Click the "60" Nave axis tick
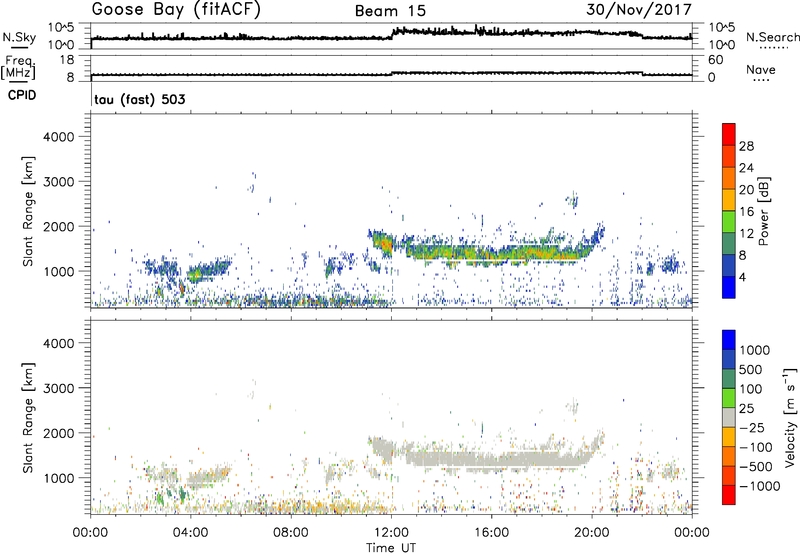The image size is (800, 554). (x=715, y=60)
